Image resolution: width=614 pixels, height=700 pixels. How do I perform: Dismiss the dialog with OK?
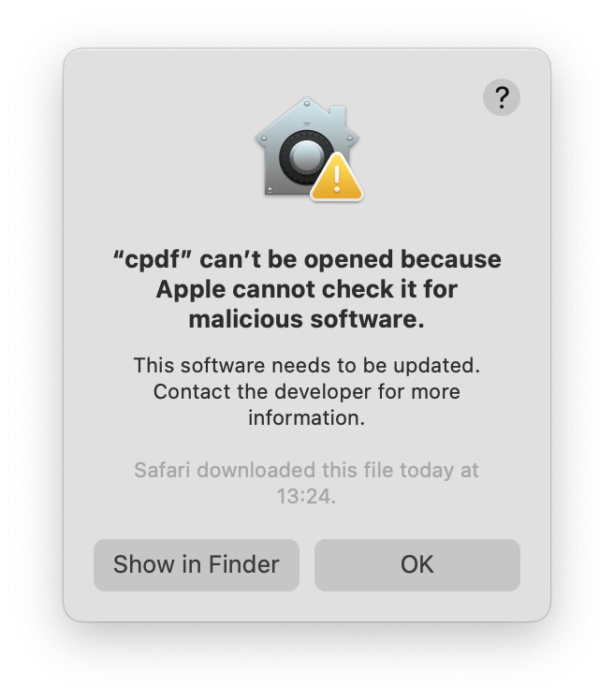pyautogui.click(x=417, y=564)
